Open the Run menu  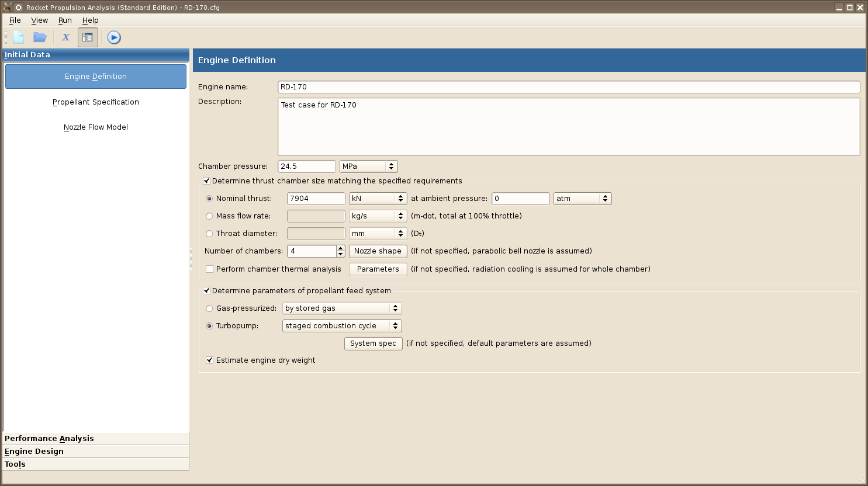click(x=65, y=20)
